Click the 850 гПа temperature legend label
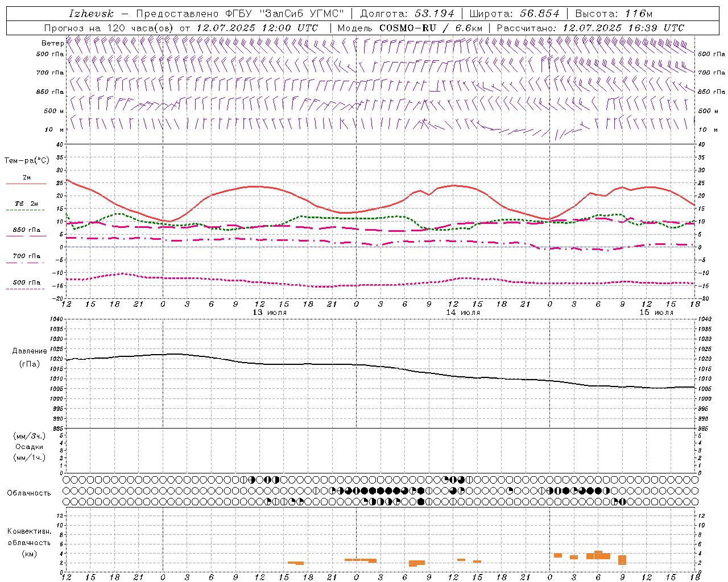Image resolution: width=728 pixels, height=582 pixels. [x=27, y=230]
